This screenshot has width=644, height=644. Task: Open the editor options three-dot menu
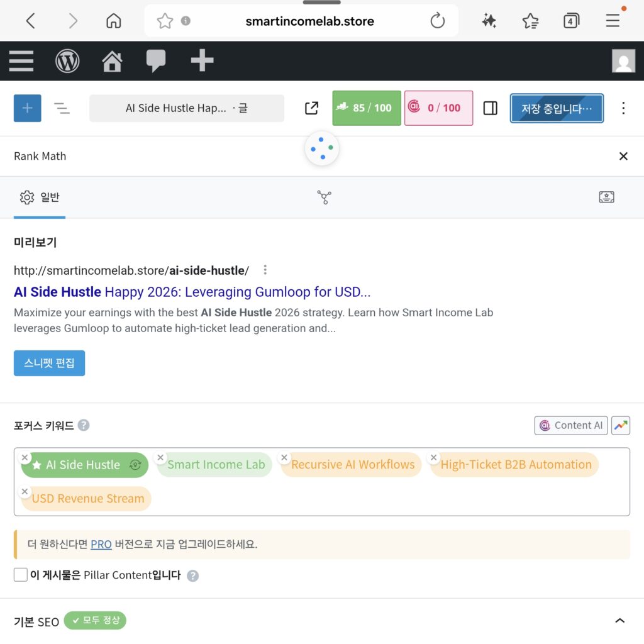click(x=623, y=108)
